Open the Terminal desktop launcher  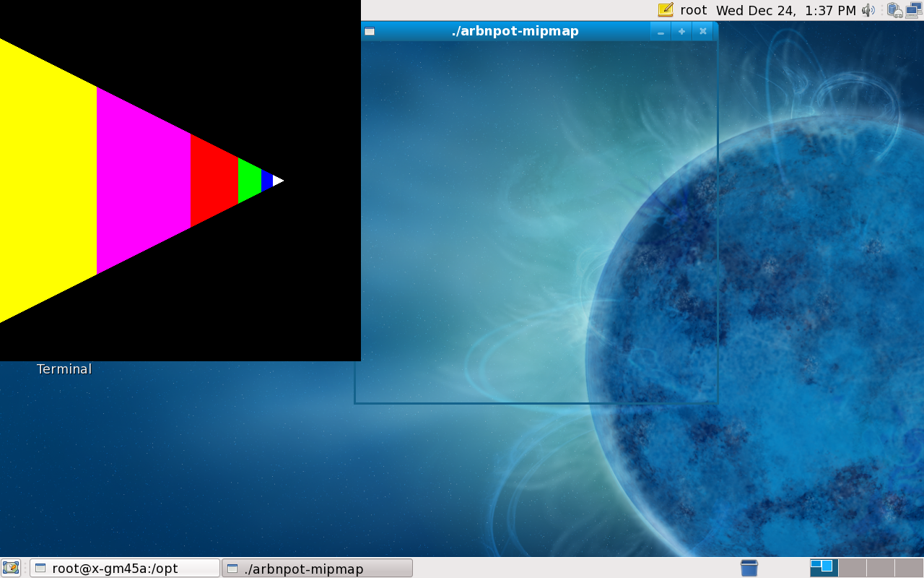pos(64,368)
